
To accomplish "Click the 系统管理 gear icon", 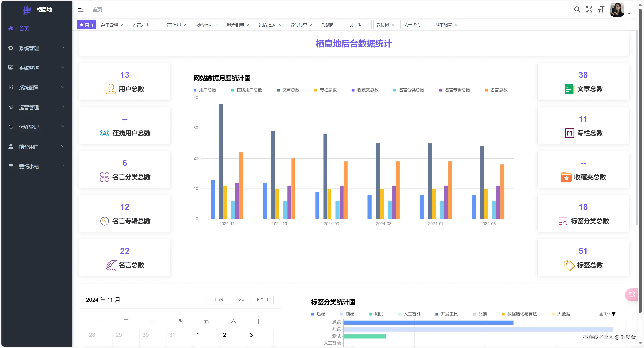I will [11, 48].
